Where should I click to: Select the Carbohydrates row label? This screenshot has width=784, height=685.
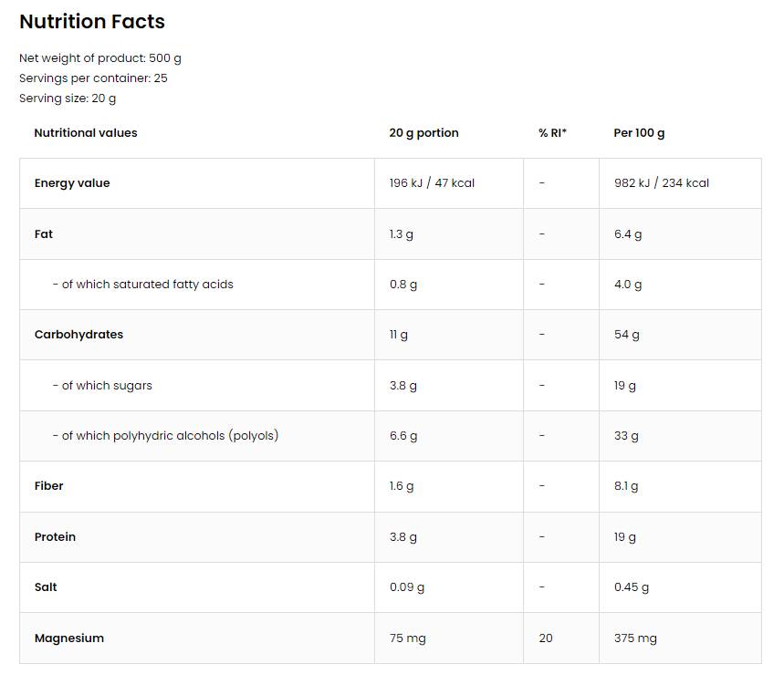[x=78, y=335]
